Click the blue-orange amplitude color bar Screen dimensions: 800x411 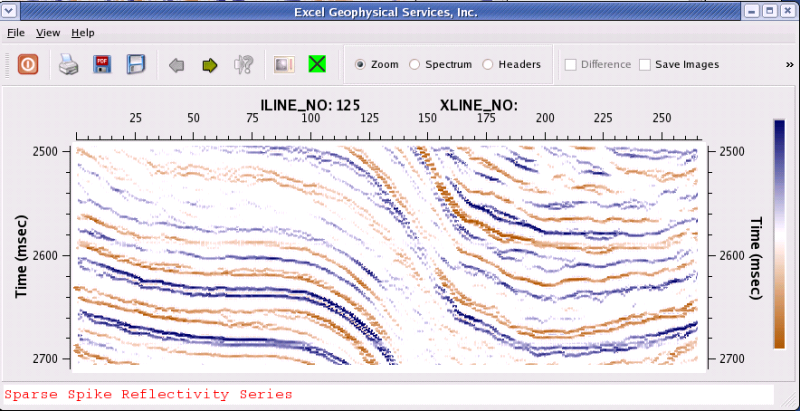pos(779,234)
